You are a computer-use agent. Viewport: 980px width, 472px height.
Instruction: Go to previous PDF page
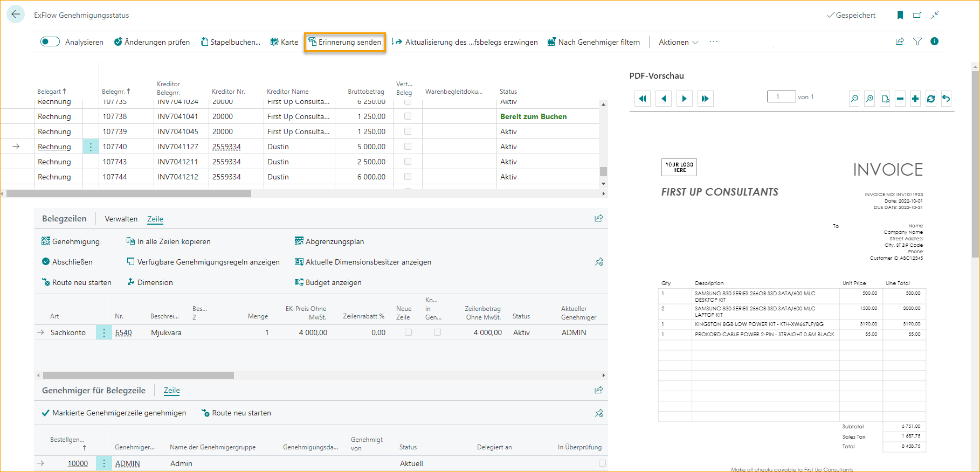point(664,99)
